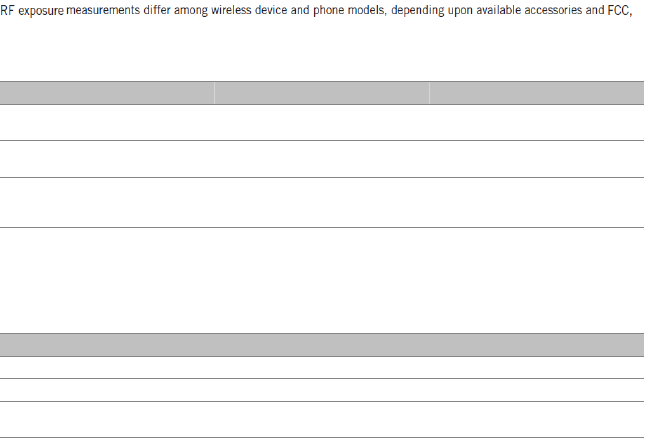668x438 pixels.
Task: Click the first blank row under upper table header
Action: (x=322, y=122)
